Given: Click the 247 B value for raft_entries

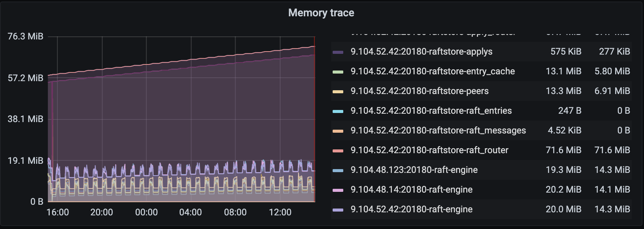Looking at the screenshot, I should pyautogui.click(x=570, y=111).
